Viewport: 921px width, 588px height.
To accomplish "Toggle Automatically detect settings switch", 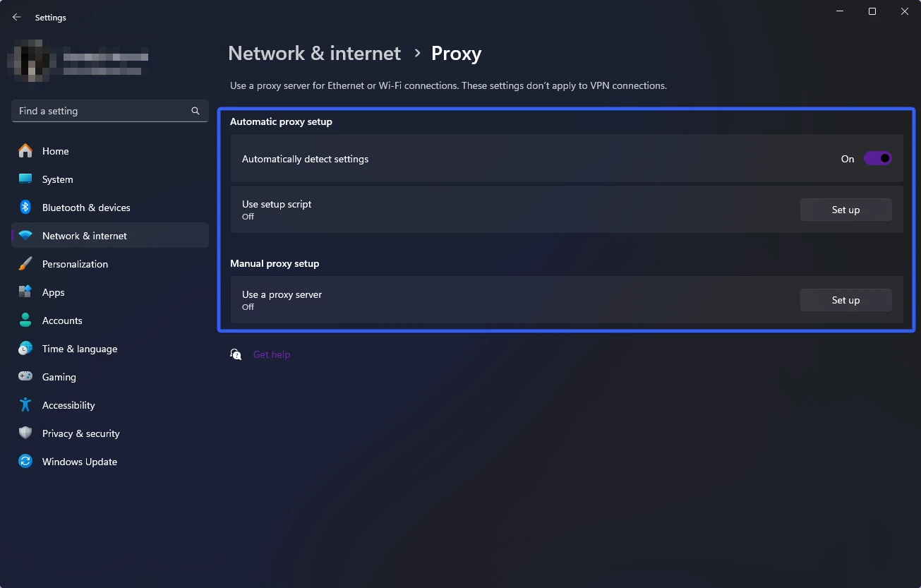I will click(877, 159).
